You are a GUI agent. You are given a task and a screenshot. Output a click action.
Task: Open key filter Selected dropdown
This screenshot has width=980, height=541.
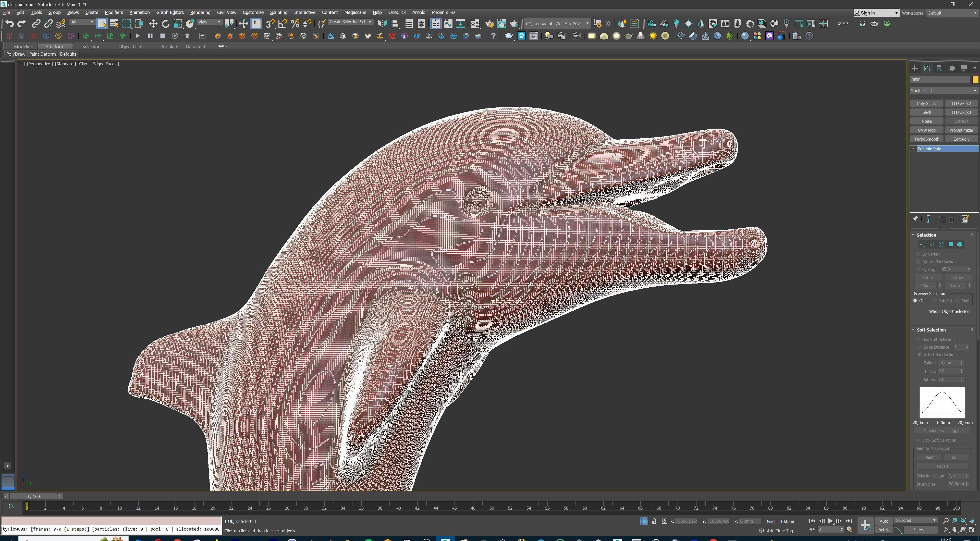[x=916, y=520]
